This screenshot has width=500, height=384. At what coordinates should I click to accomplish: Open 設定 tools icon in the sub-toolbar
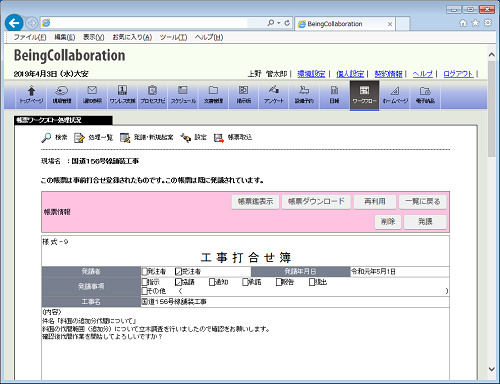coord(186,137)
